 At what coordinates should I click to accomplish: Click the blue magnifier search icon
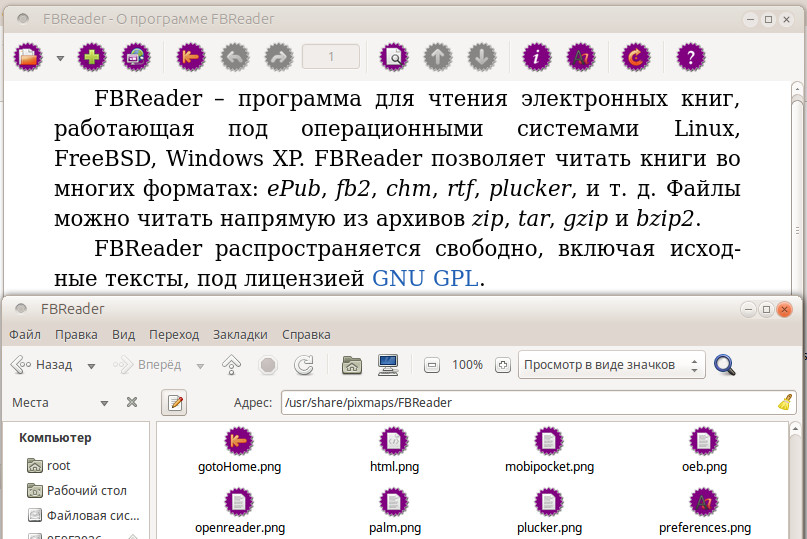tap(725, 365)
